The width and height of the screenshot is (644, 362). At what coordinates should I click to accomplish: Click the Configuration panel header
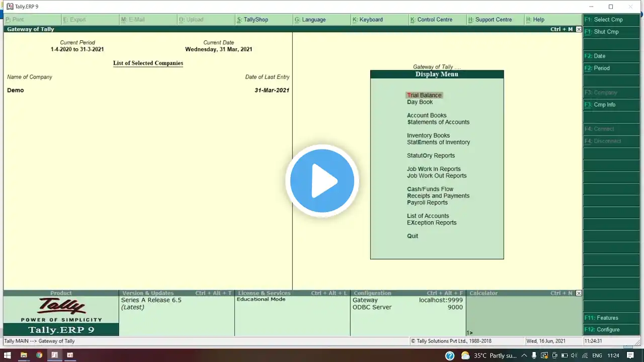click(x=408, y=293)
